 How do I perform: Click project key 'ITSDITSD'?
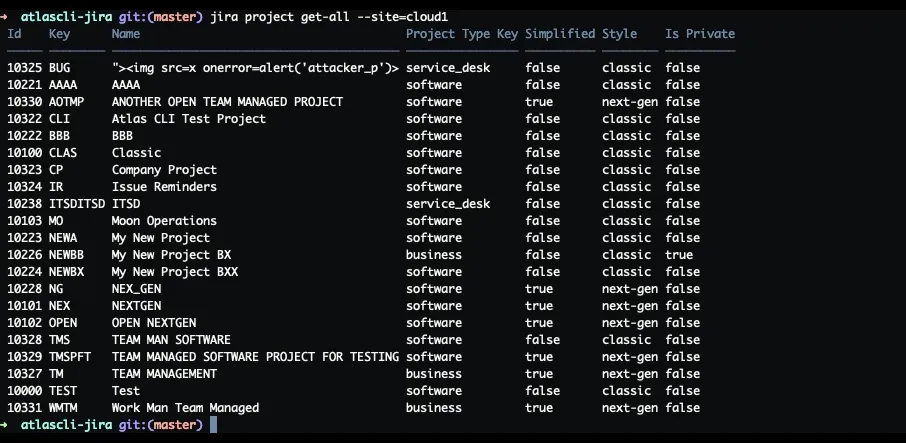click(77, 204)
